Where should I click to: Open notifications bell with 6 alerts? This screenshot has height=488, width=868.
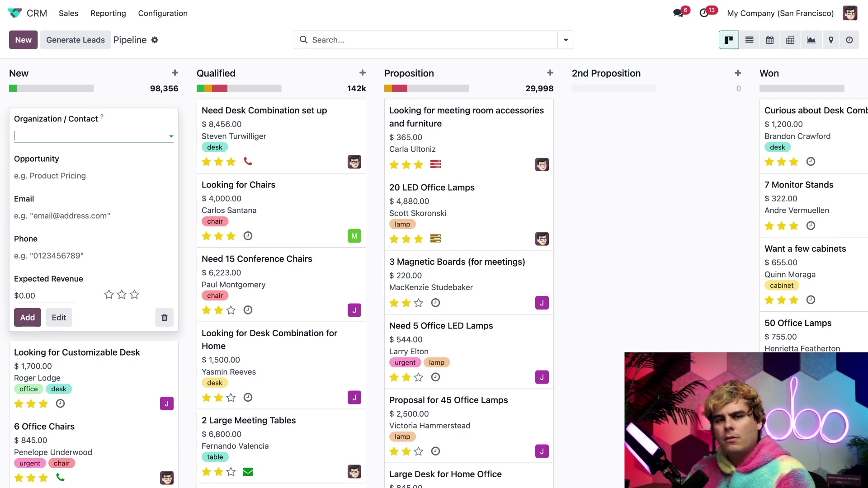click(x=679, y=13)
